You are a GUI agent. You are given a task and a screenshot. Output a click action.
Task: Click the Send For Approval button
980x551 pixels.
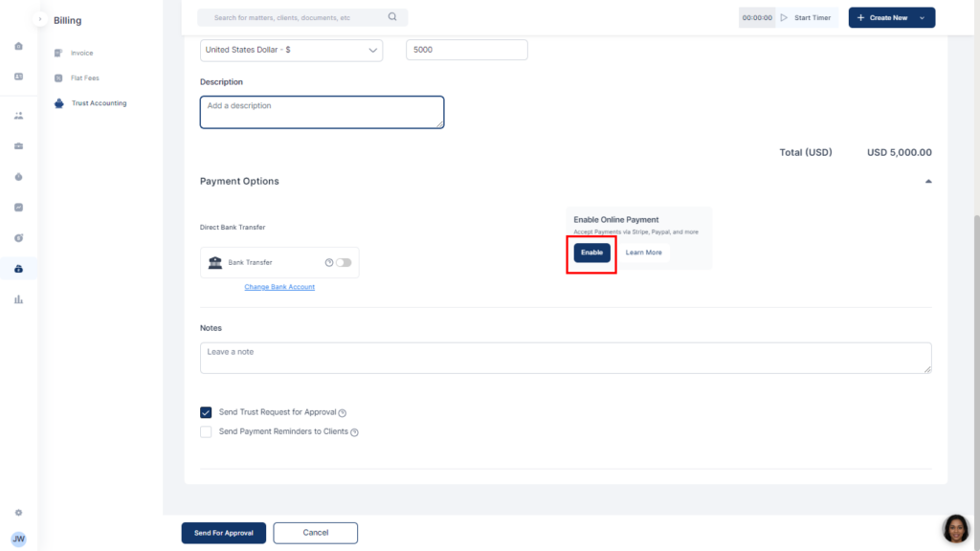coord(224,533)
